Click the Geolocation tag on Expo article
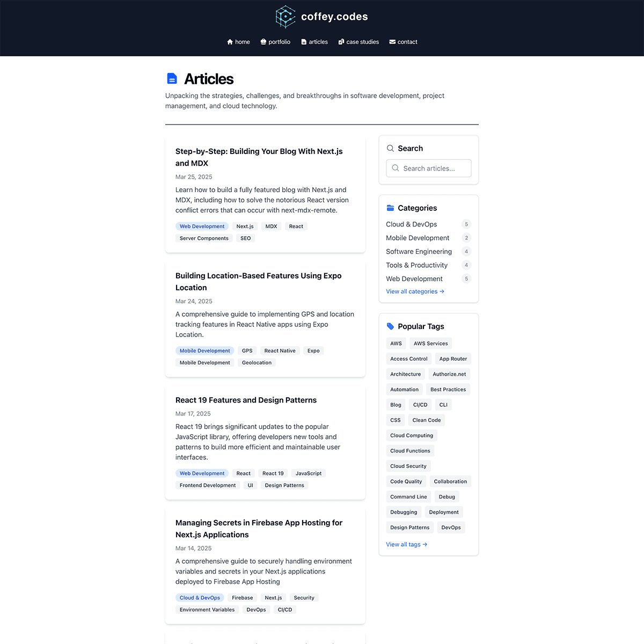This screenshot has height=644, width=644. pos(257,363)
